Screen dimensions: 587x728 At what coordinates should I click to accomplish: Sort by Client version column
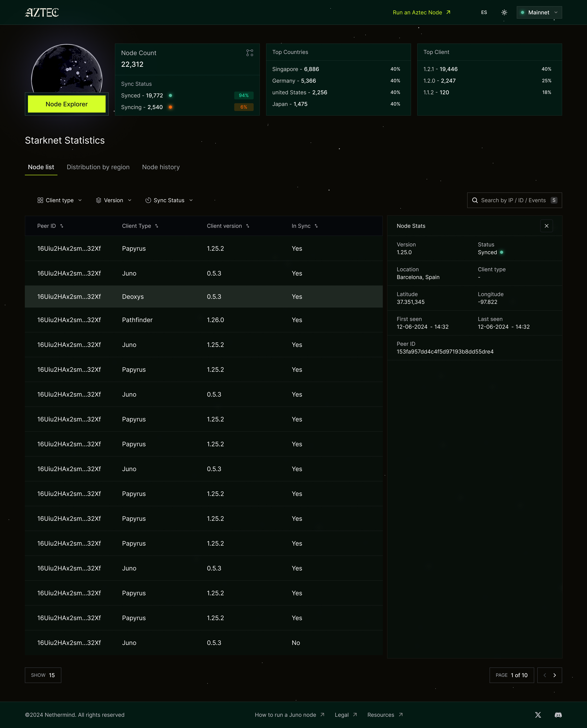click(248, 226)
